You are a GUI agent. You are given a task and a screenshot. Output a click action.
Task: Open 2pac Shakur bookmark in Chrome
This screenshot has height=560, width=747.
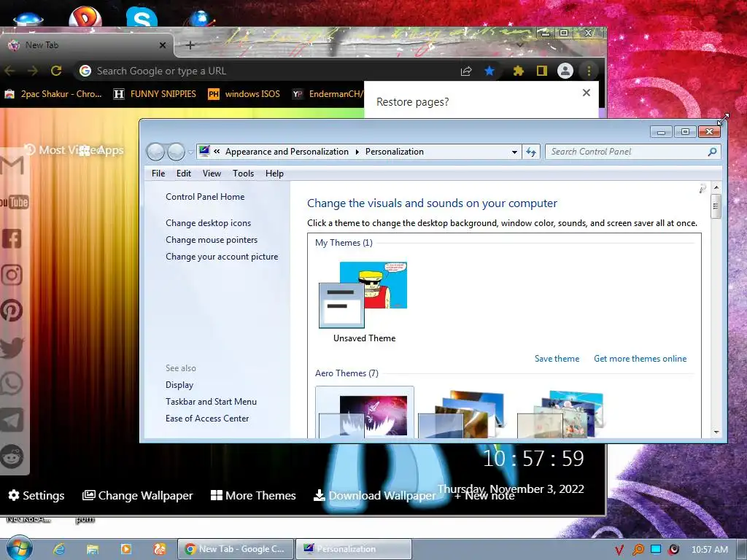tap(53, 94)
